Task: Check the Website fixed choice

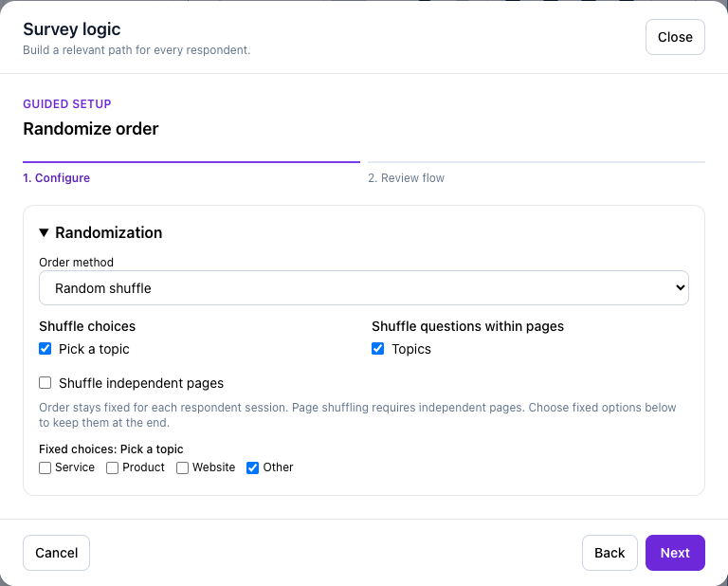Action: click(x=182, y=467)
